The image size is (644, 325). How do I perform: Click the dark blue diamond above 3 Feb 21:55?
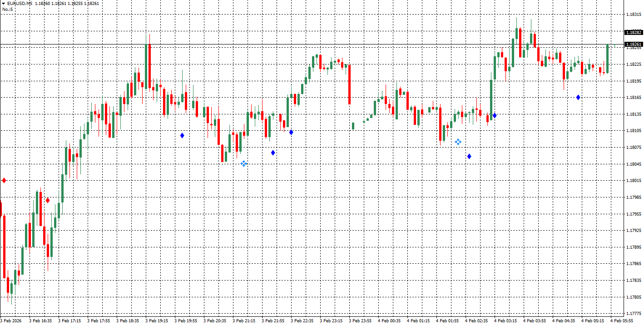click(273, 153)
